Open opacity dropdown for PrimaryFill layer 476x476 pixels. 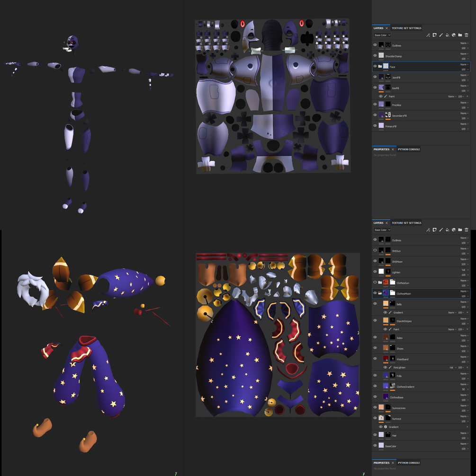pyautogui.click(x=465, y=129)
